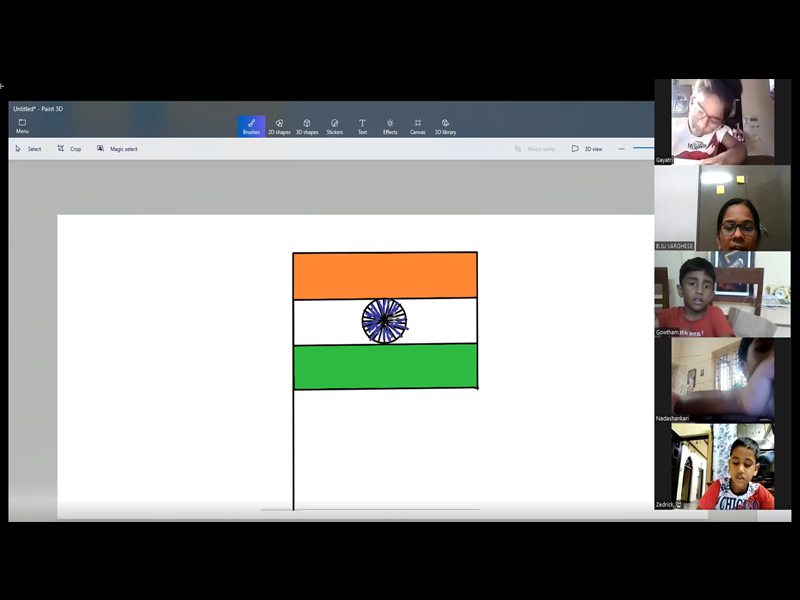Open the Canvas settings
Screen dimensions: 800x600
(x=417, y=126)
